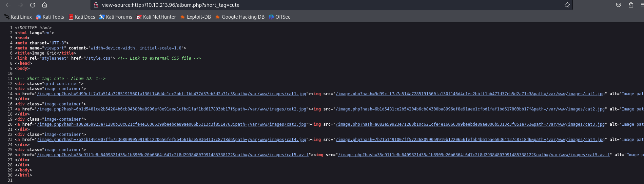
Task: Open Google Hacking DB bookmark
Action: coord(239,17)
